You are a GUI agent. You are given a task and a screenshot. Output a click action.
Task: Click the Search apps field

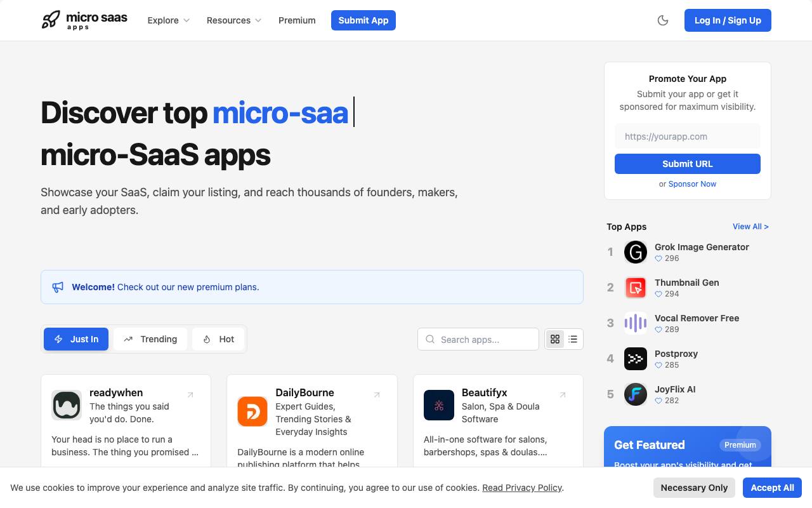[478, 339]
